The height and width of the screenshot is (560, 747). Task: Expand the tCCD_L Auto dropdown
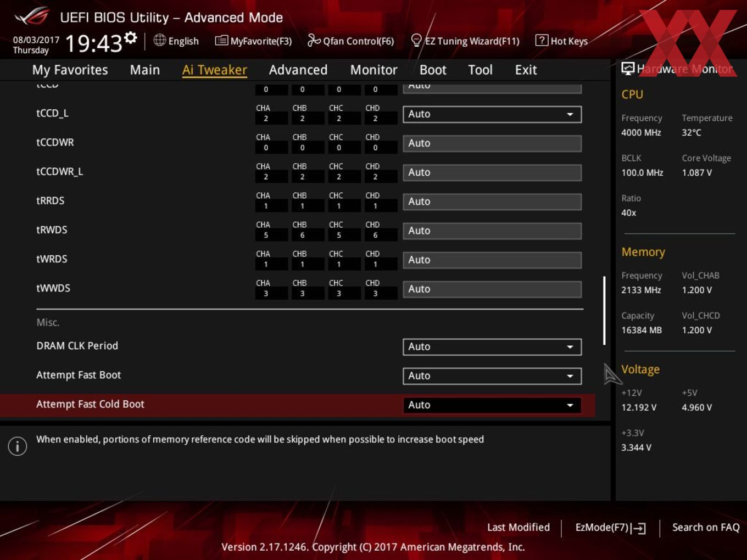[492, 114]
